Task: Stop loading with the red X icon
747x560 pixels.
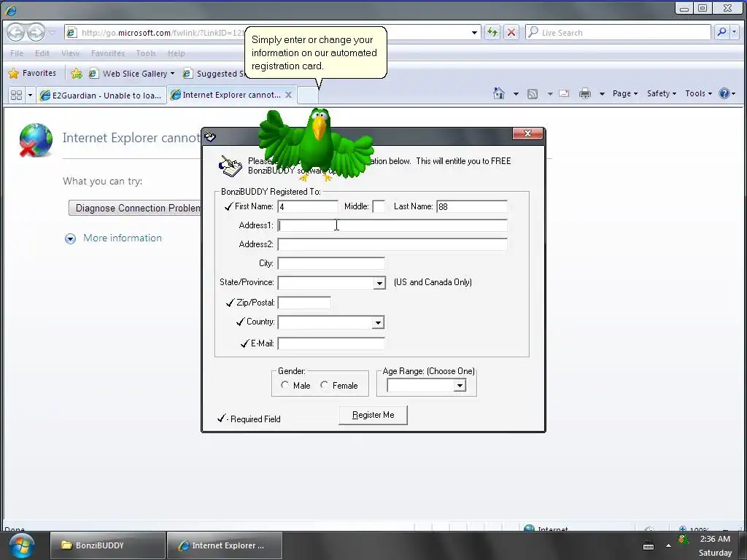Action: (511, 32)
